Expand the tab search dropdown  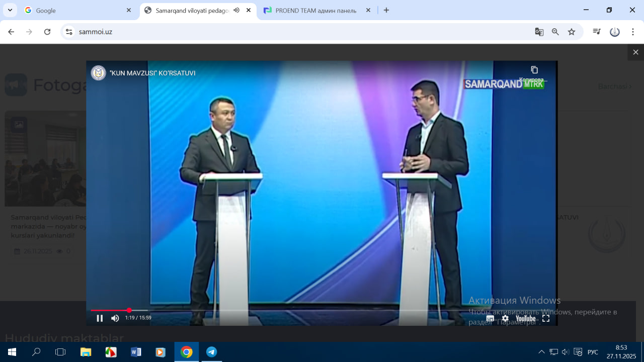tap(10, 10)
